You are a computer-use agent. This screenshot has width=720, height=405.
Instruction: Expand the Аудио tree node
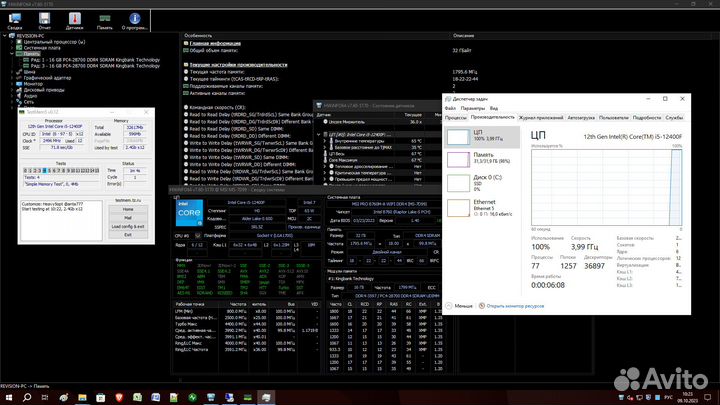click(x=12, y=96)
